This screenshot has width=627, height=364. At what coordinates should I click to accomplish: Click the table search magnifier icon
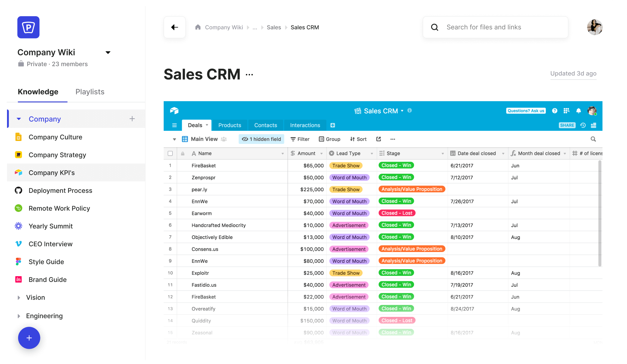593,139
